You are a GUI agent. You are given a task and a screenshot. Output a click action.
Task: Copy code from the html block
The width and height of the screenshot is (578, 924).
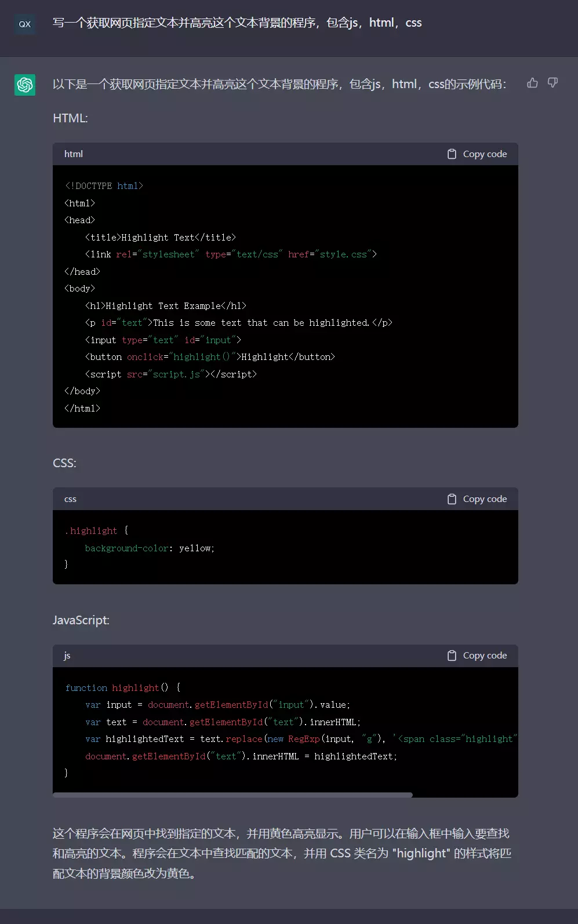[x=477, y=154]
